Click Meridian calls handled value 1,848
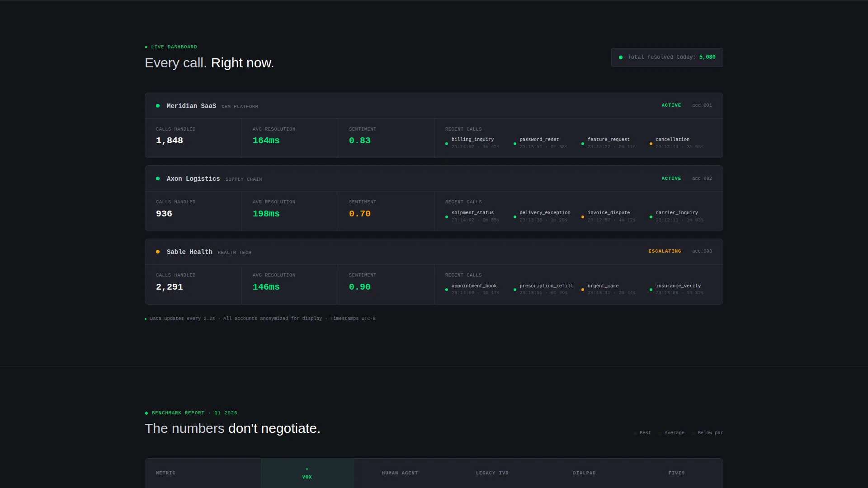This screenshot has width=868, height=488. click(170, 141)
